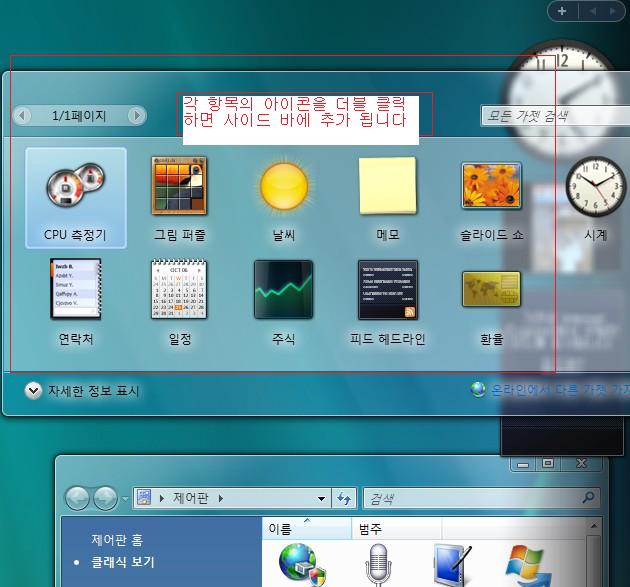Screen dimensions: 630x587
Task: Click the Control Panel 검색 search box
Action: click(x=482, y=499)
